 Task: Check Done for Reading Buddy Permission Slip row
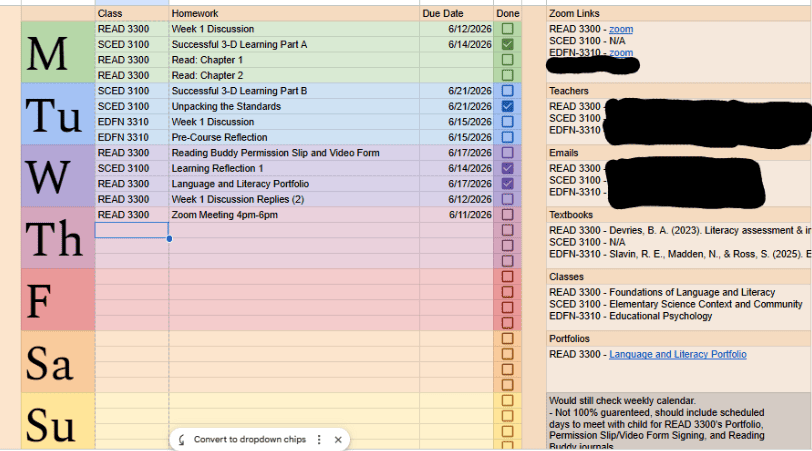(x=508, y=153)
